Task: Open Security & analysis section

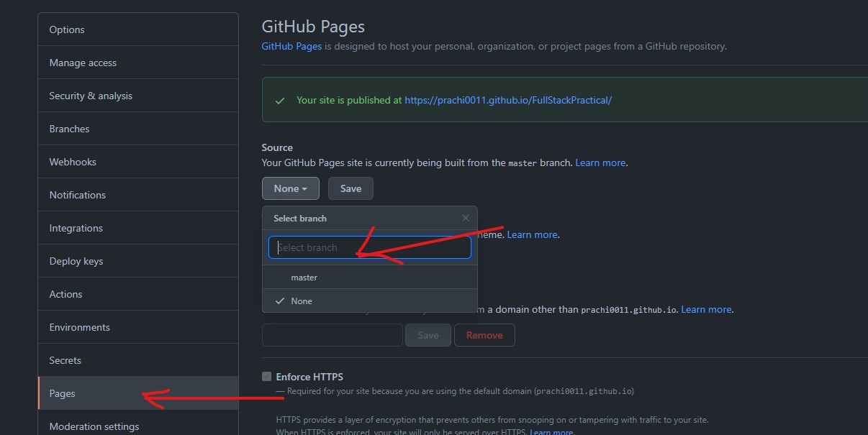Action: tap(138, 96)
